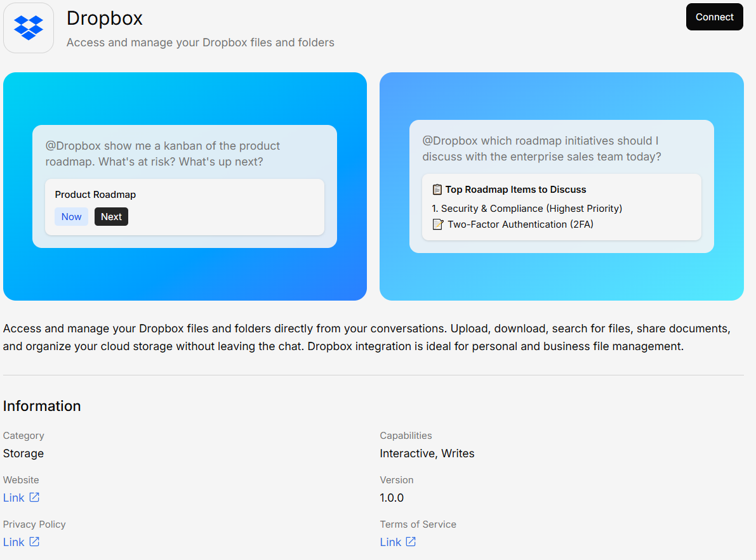The image size is (756, 560).
Task: Switch to the Next tab in Product Roadmap
Action: point(111,217)
